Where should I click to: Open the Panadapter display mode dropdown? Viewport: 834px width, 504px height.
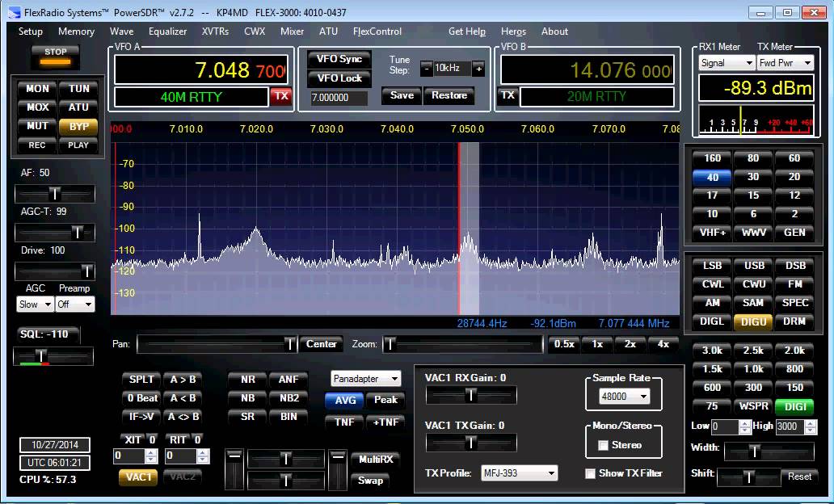(366, 379)
